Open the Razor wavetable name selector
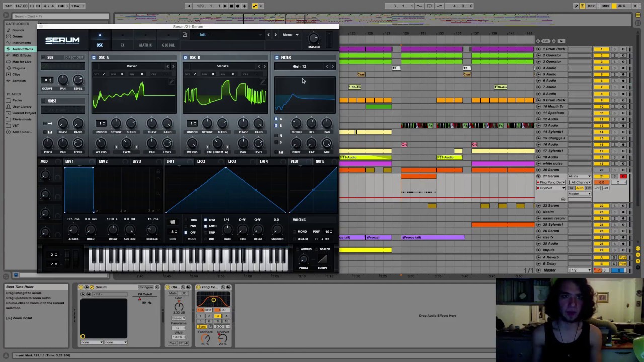The width and height of the screenshot is (644, 362). pyautogui.click(x=132, y=66)
